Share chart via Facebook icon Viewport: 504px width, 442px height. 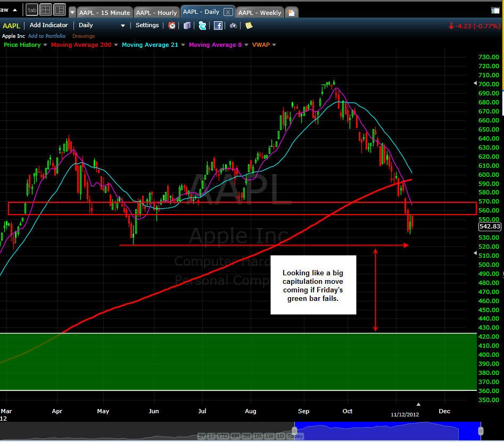pyautogui.click(x=218, y=26)
